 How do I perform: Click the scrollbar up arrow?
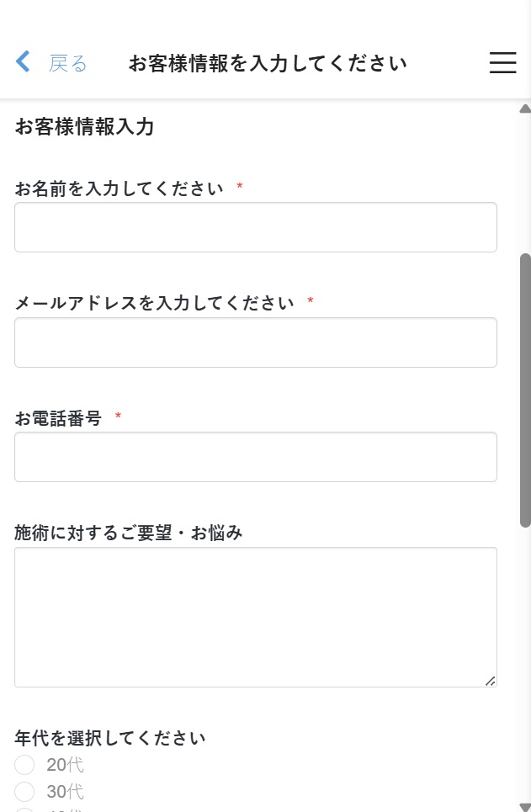click(525, 109)
